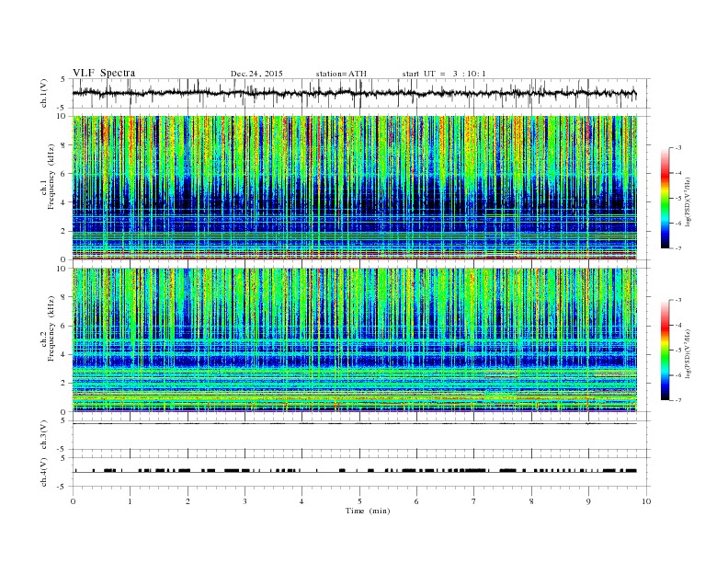The height and width of the screenshot is (563, 728).
Task: Click the time axis tick label "2"
Action: 188,501
